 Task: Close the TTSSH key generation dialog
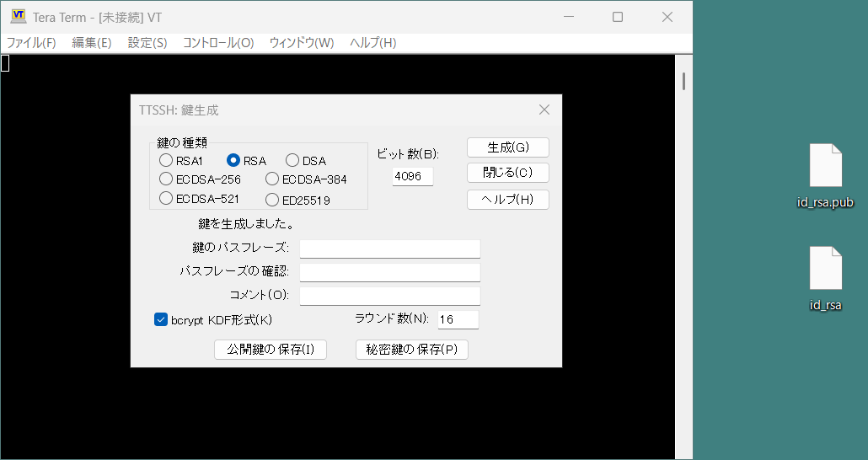coord(544,110)
